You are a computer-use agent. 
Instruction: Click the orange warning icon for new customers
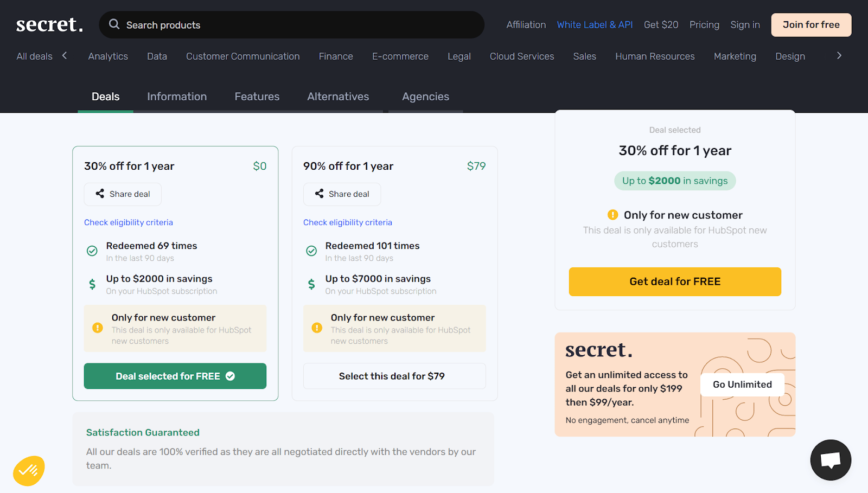98,328
